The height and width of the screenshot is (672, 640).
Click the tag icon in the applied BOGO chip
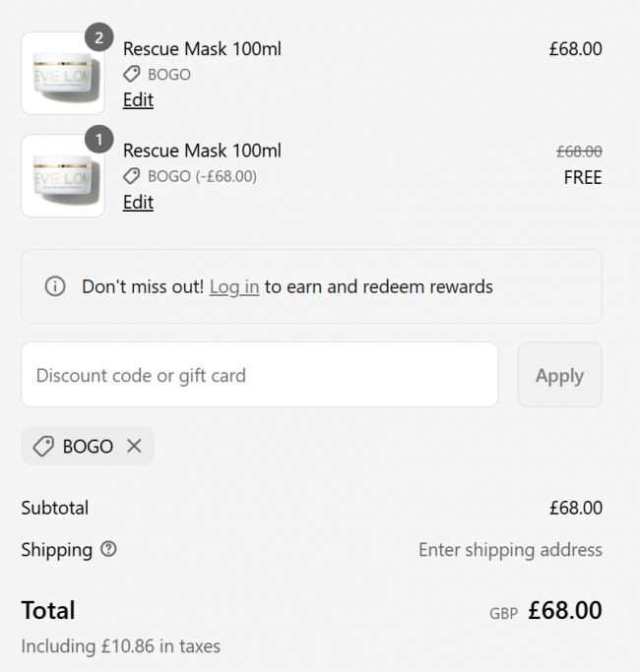click(43, 447)
